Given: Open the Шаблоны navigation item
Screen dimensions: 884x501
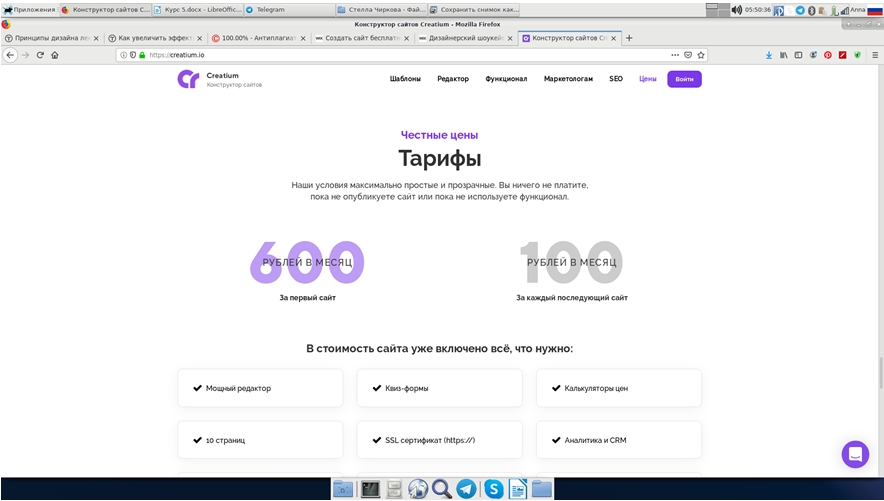Looking at the screenshot, I should pyautogui.click(x=405, y=79).
